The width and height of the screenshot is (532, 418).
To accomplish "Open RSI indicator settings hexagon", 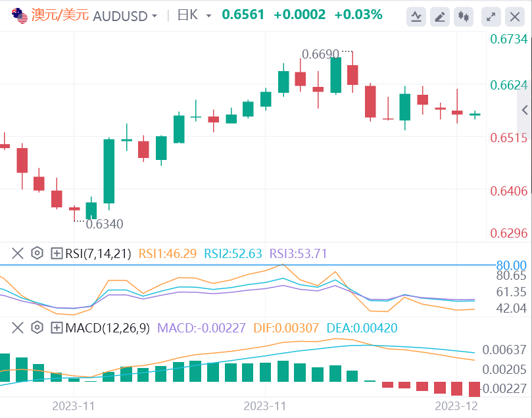I will coord(37,253).
